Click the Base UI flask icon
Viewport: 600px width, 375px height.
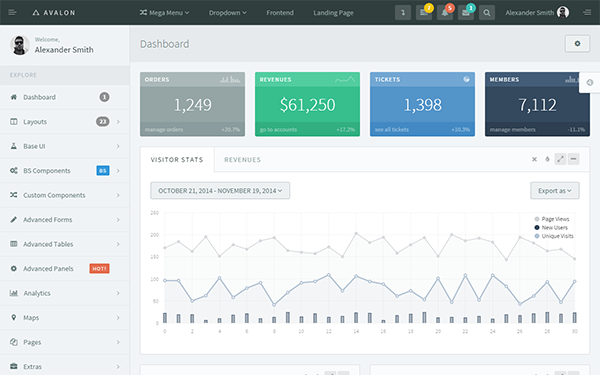pos(14,146)
